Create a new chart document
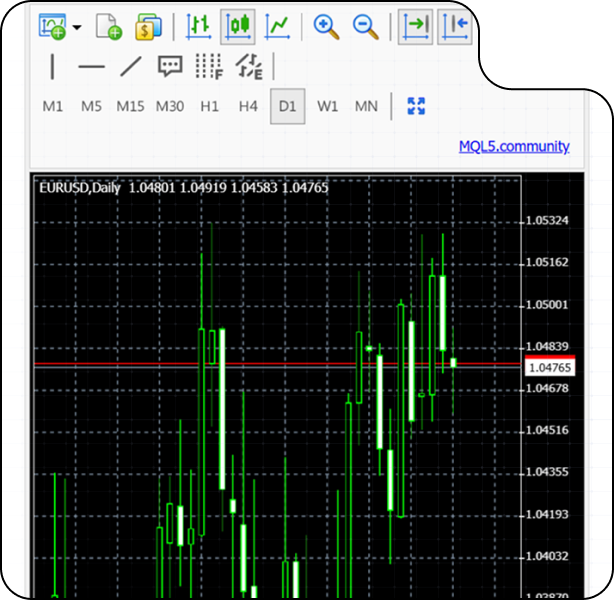Viewport: 614px width, 600px height. [x=108, y=26]
